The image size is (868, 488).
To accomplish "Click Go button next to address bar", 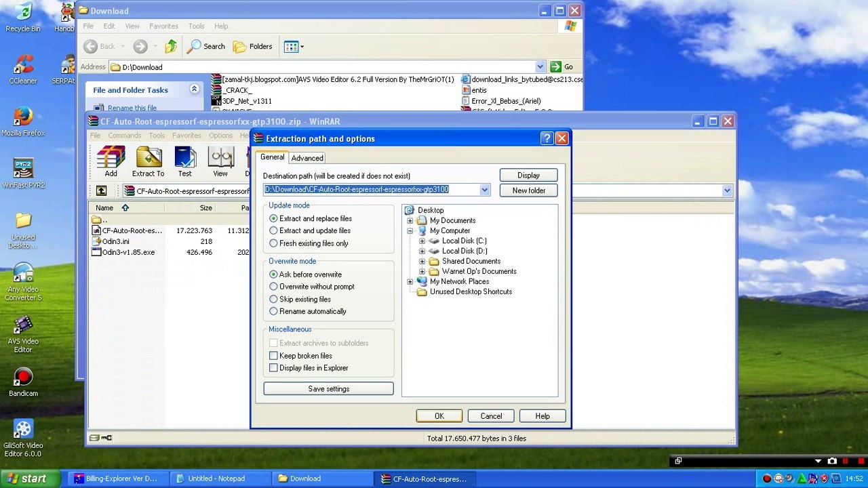I will 562,66.
